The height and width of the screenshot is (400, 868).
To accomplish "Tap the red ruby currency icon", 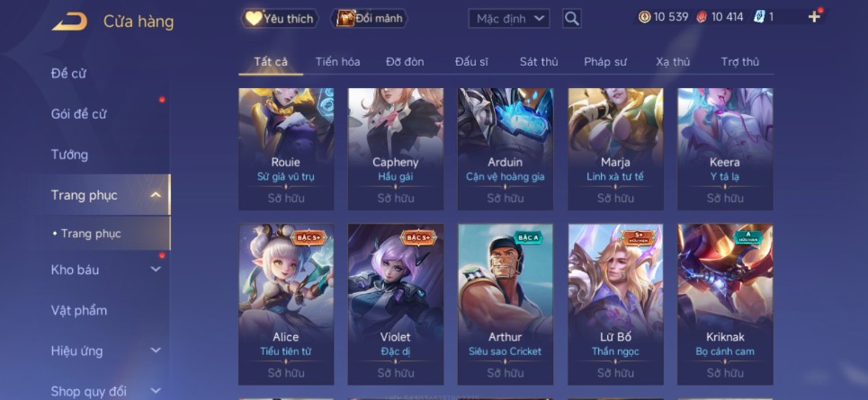I will (702, 17).
